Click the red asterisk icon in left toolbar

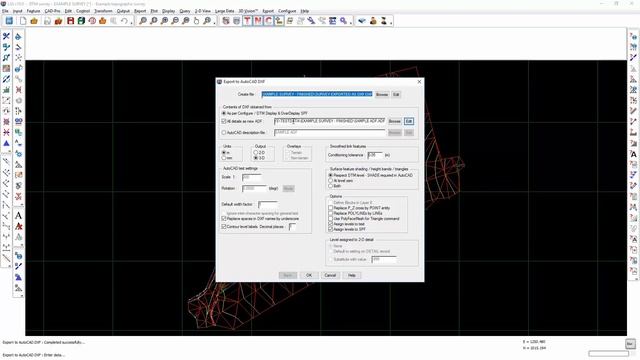coord(6,133)
